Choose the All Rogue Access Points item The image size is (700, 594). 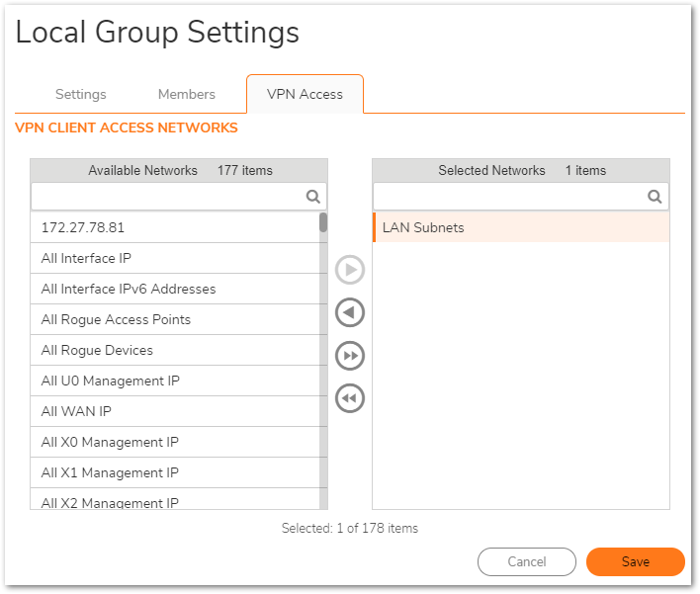[175, 319]
